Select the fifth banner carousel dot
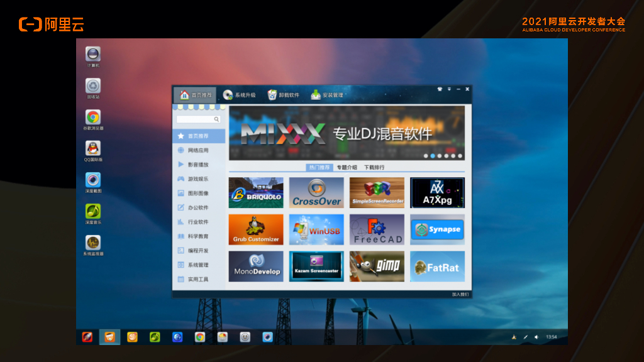The width and height of the screenshot is (644, 362). tap(453, 156)
